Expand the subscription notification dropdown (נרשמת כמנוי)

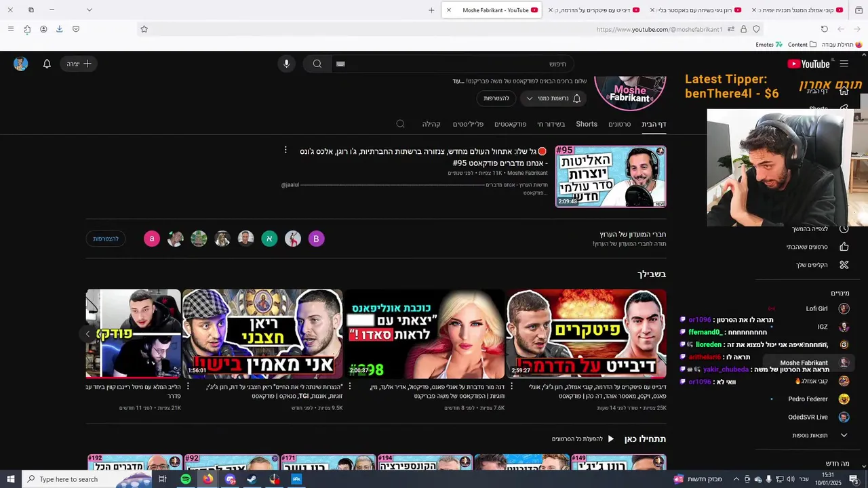(x=553, y=98)
